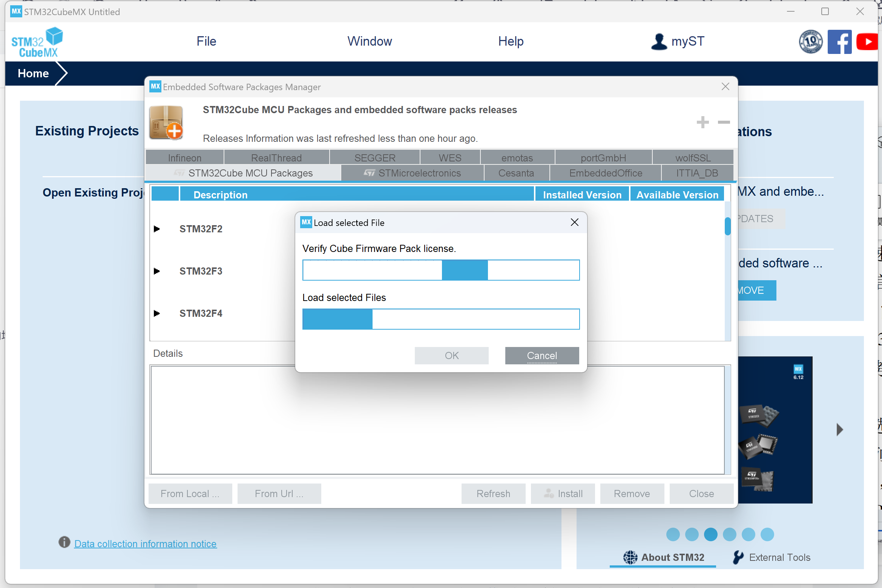882x588 pixels.
Task: Click the External Tools wrench icon
Action: click(738, 557)
